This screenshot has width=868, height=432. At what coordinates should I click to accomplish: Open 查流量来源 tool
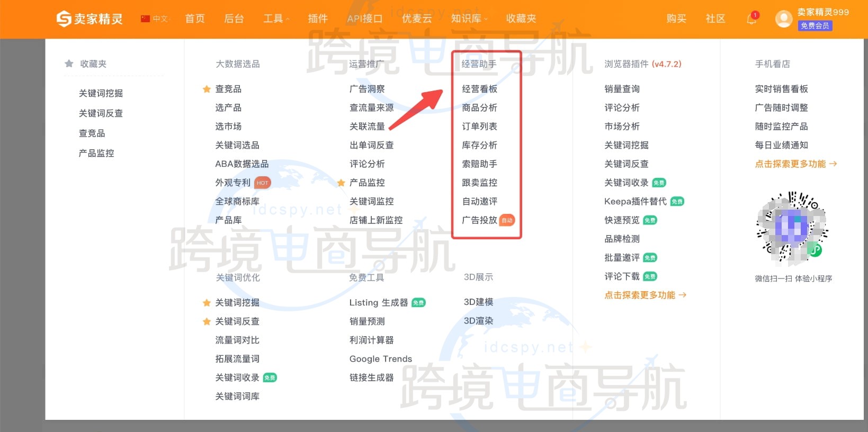pos(372,107)
